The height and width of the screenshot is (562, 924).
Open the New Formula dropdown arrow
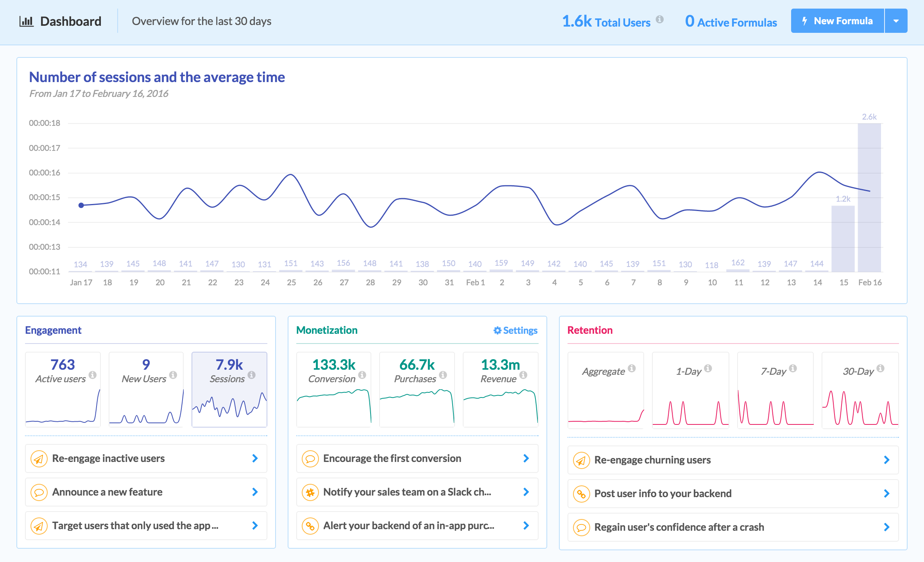896,21
